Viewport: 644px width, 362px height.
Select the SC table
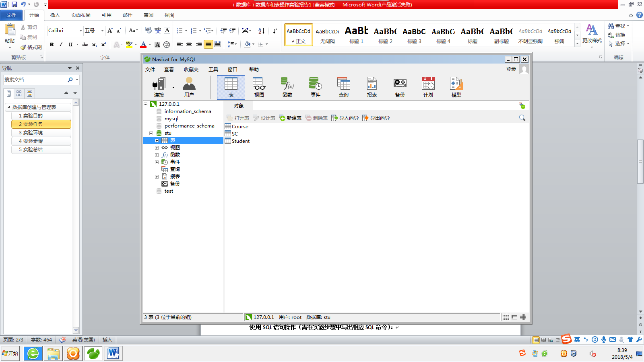click(231, 134)
